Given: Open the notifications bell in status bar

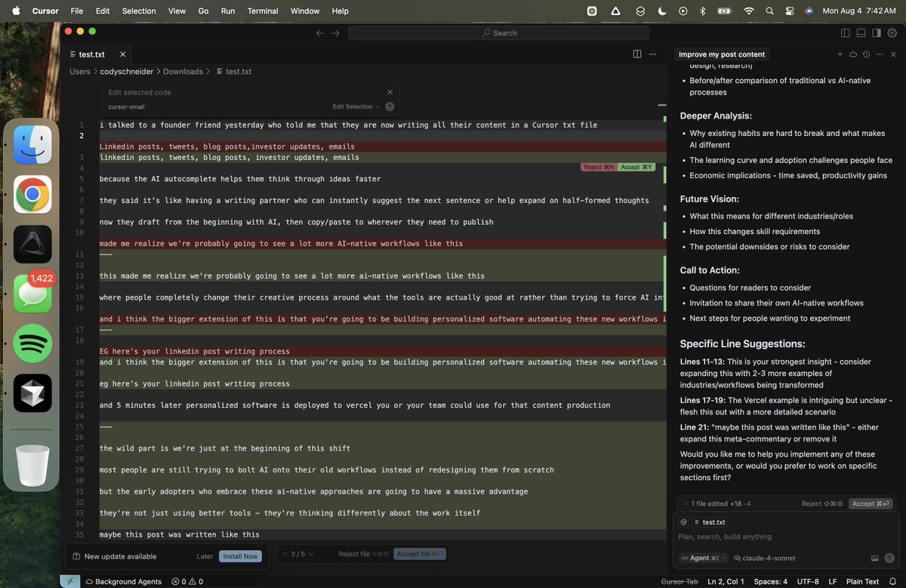Looking at the screenshot, I should point(892,582).
